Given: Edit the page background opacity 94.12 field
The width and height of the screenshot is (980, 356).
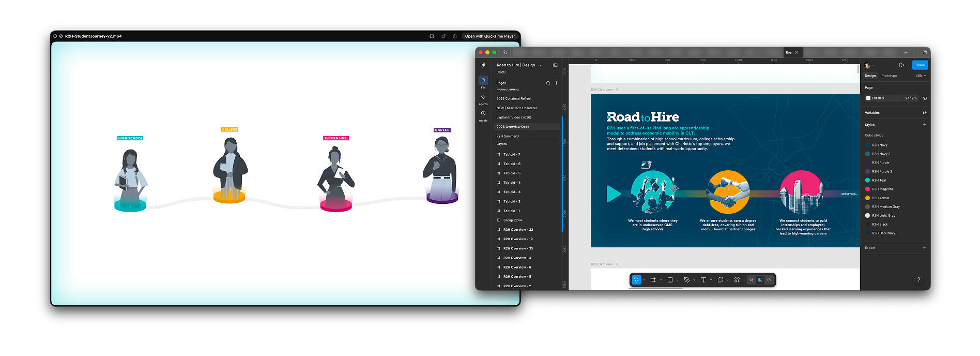Looking at the screenshot, I should pos(911,98).
